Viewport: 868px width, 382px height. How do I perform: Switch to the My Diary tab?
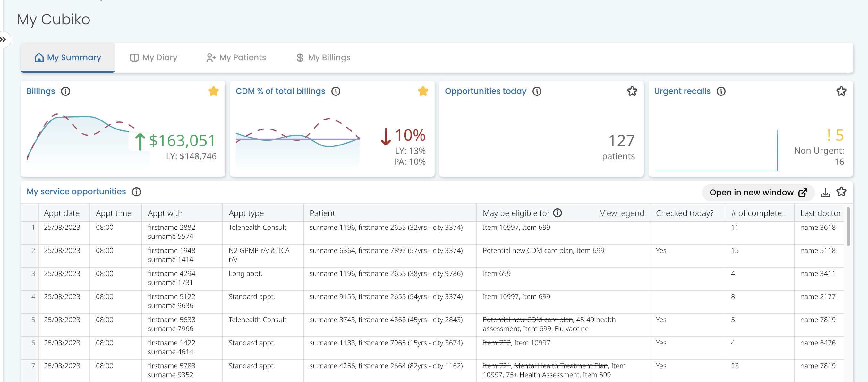(x=154, y=58)
